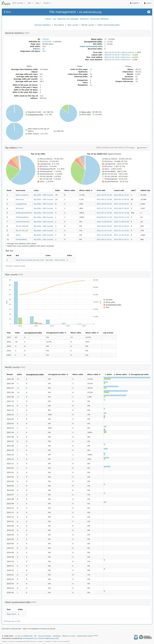This screenshot has width=154, height=644.
Task: Open the Reasonator (Wikidata) link
Action: (x=100, y=19)
